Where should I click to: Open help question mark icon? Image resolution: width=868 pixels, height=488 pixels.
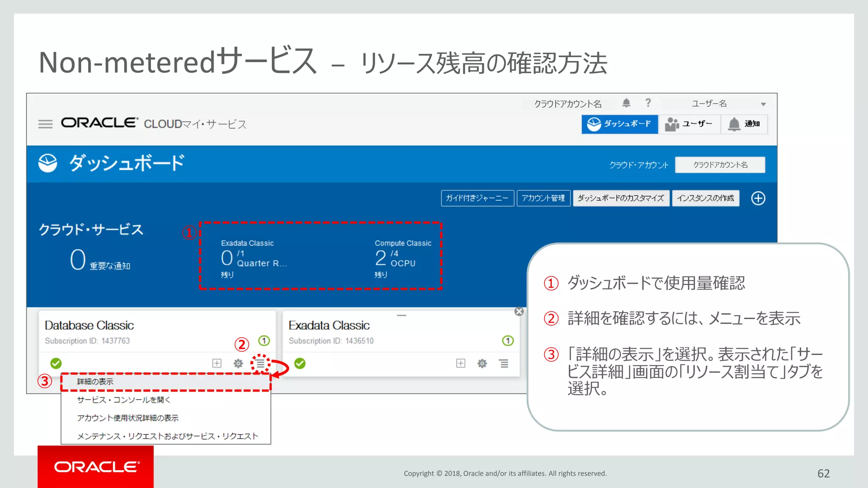(648, 103)
